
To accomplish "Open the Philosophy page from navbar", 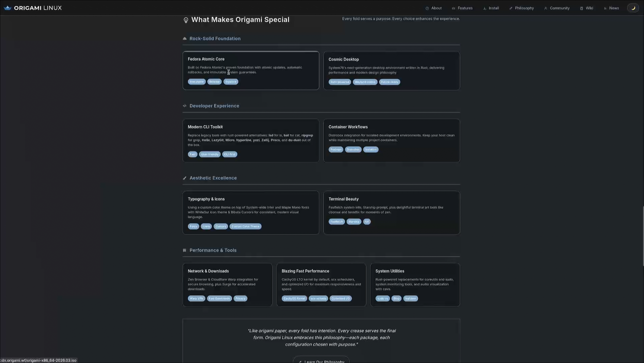I will point(521,8).
